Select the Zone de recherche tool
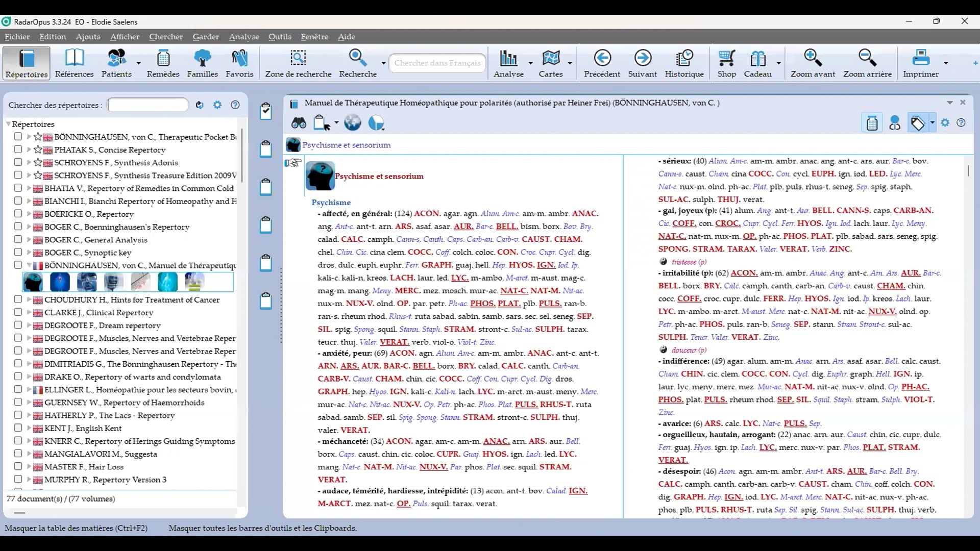This screenshot has width=980, height=551. click(x=298, y=63)
